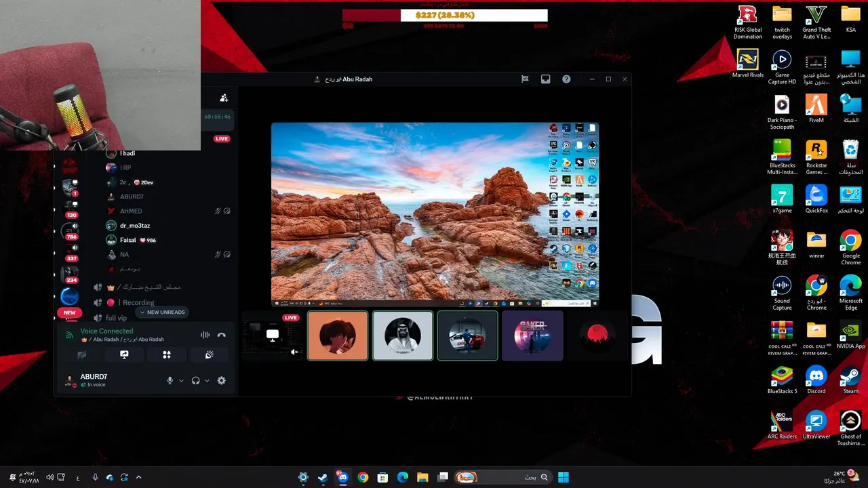868x488 pixels.
Task: Select the Recording voice channel
Action: (x=138, y=302)
